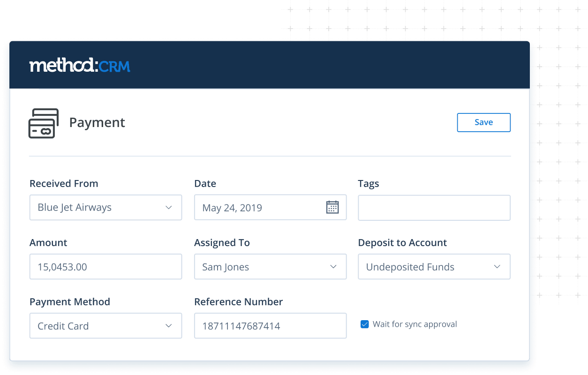Screen dimensions: 588x375
Task: Expand the Payment Method dropdown
Action: (106, 326)
